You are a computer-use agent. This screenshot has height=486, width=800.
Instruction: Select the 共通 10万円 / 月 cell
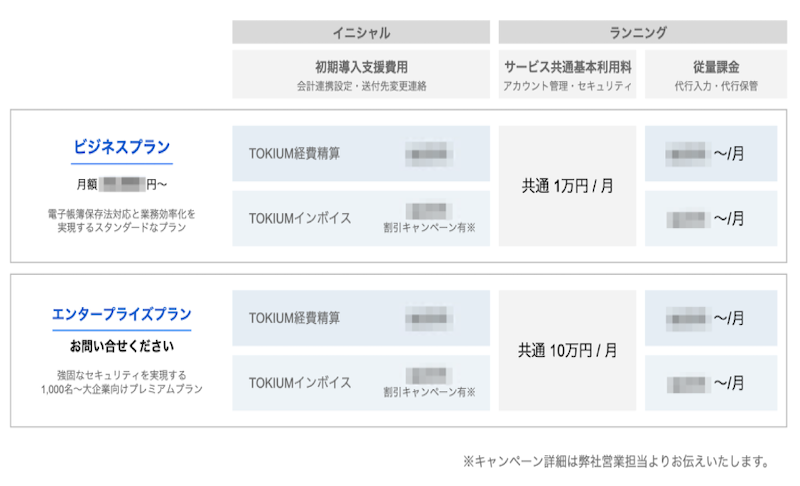[567, 351]
